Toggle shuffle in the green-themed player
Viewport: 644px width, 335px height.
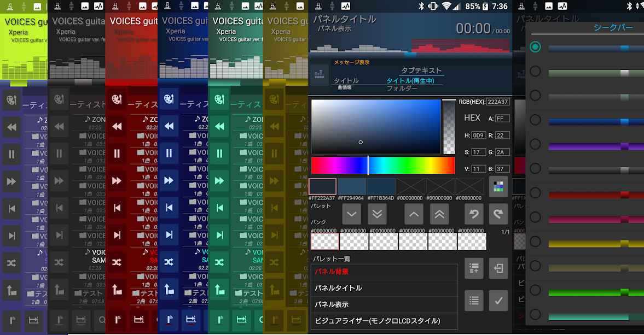(219, 262)
